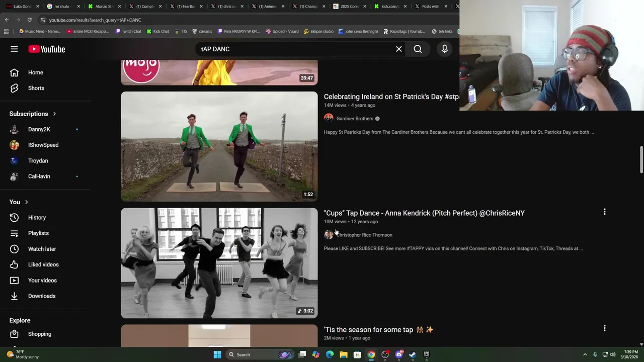Image resolution: width=644 pixels, height=362 pixels.
Task: Switch to the '(1) FearBu' X tab
Action: [185, 6]
